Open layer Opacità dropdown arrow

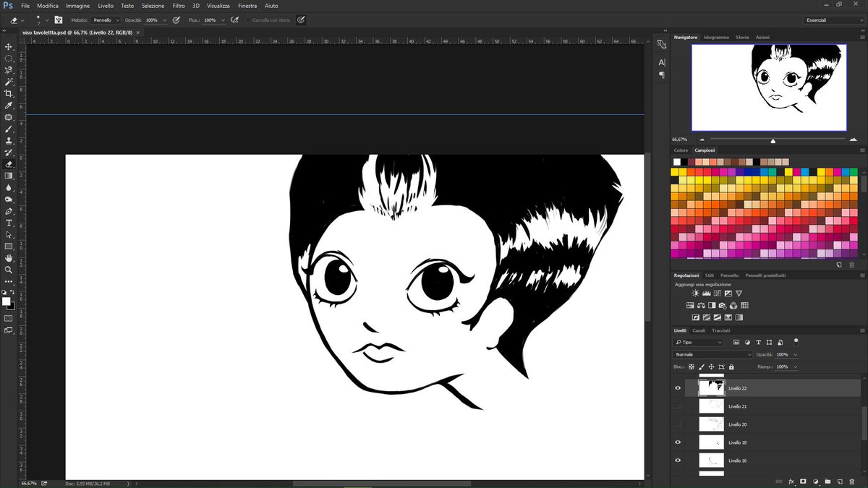point(795,355)
